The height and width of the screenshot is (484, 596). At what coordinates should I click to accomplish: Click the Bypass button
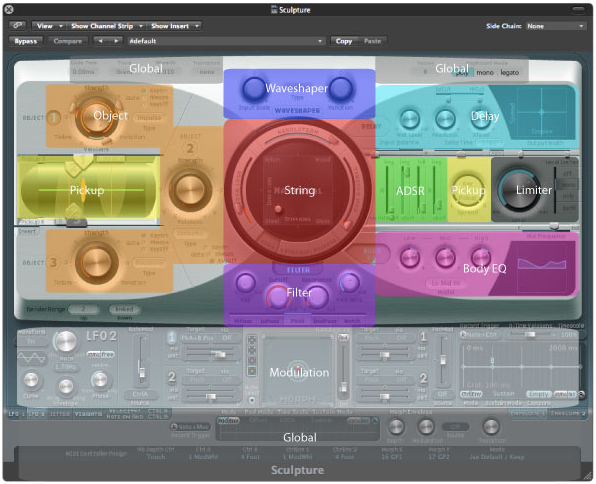[x=25, y=41]
